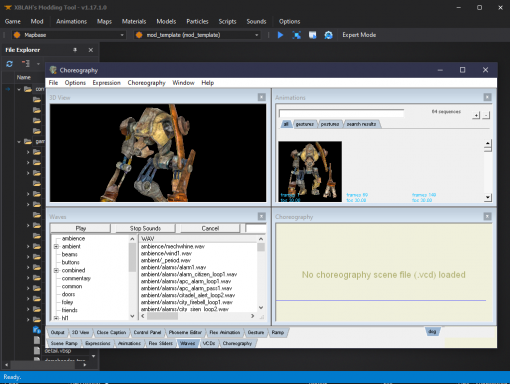Run the game with the blue play icon
Image resolution: width=510 pixels, height=384 pixels.
pos(280,35)
